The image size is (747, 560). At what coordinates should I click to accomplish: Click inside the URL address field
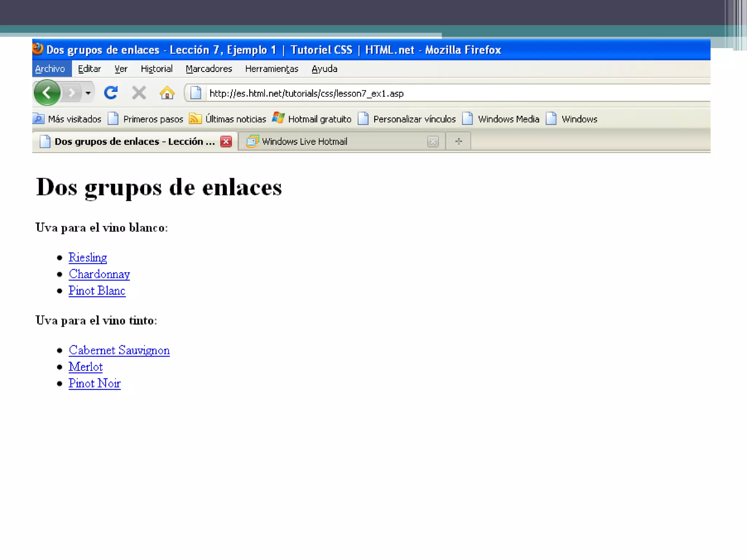[438, 94]
